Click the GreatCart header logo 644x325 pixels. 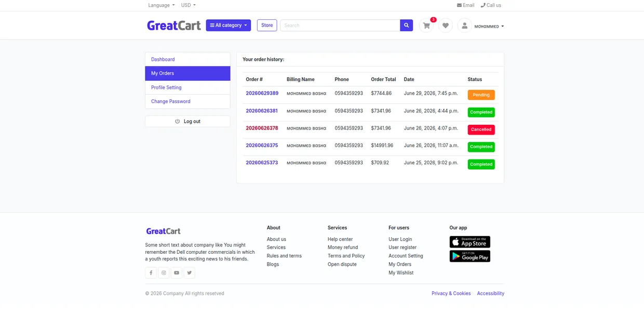(x=174, y=25)
